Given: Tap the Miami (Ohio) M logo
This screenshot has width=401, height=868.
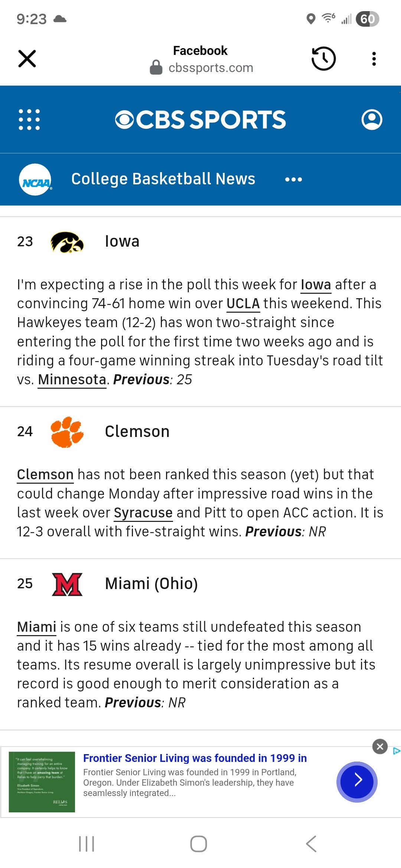Looking at the screenshot, I should pos(67,584).
